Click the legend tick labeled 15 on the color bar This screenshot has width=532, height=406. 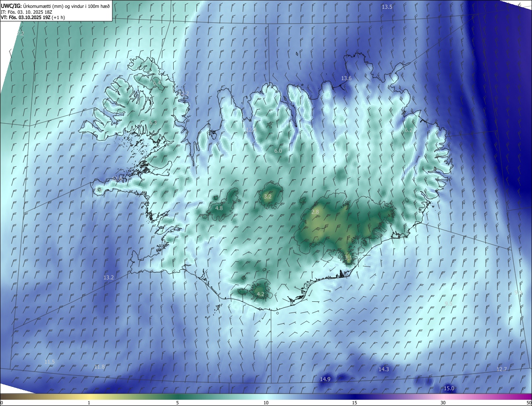click(x=355, y=403)
